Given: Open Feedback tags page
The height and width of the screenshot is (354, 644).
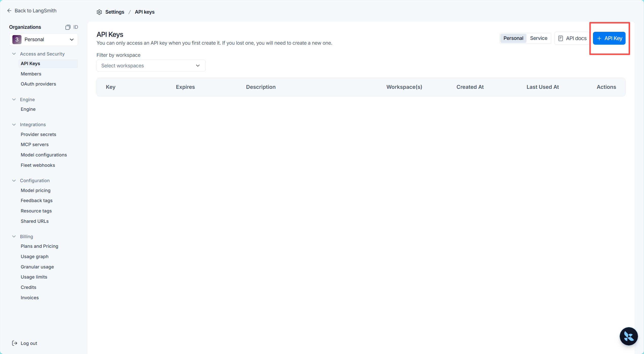Looking at the screenshot, I should click(37, 201).
